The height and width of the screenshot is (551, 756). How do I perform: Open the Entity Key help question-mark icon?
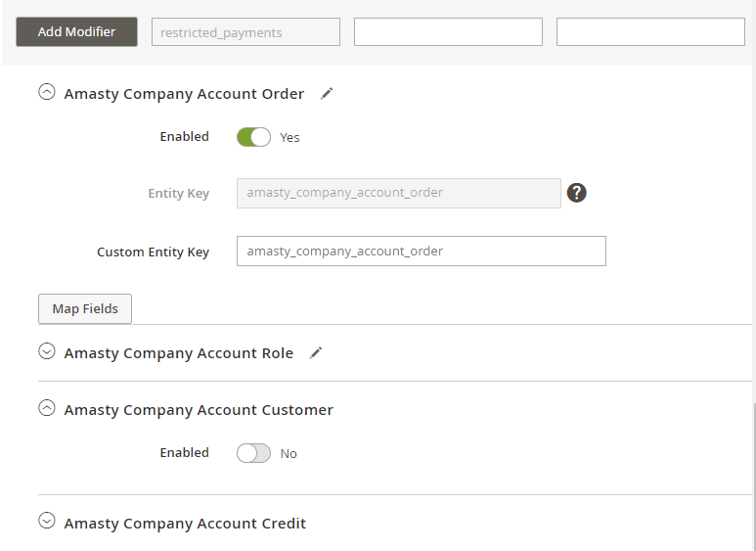coord(577,193)
